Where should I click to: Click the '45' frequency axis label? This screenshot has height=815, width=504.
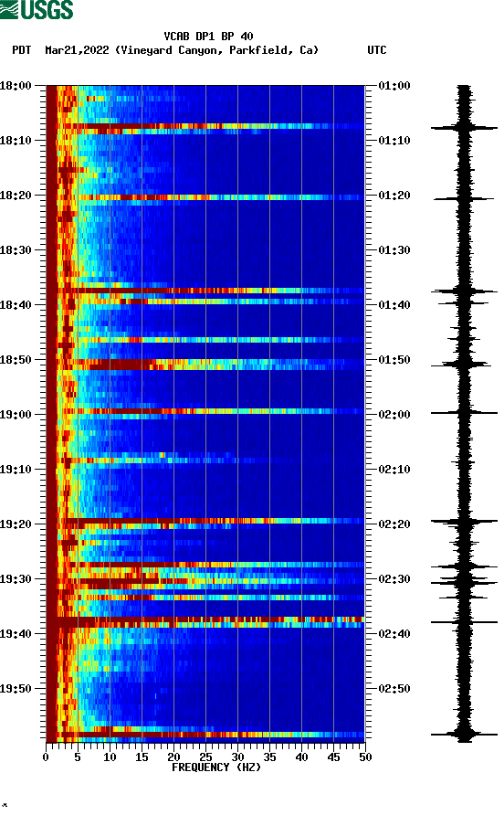(x=333, y=757)
